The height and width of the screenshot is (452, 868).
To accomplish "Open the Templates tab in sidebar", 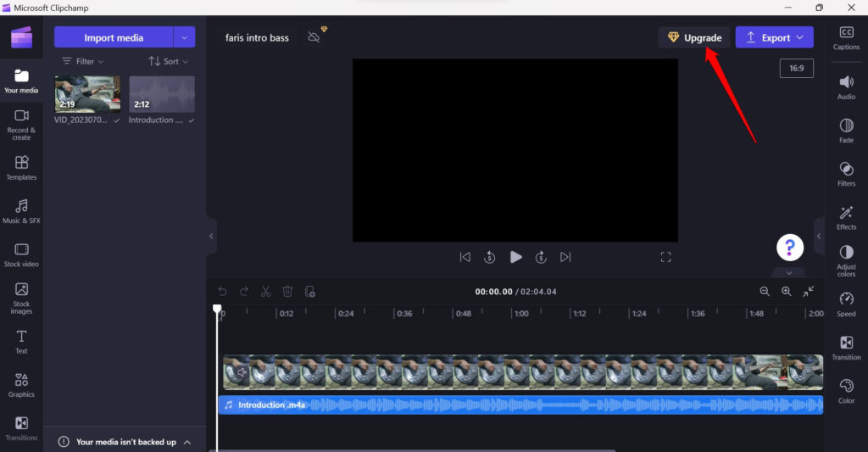I will (x=21, y=167).
